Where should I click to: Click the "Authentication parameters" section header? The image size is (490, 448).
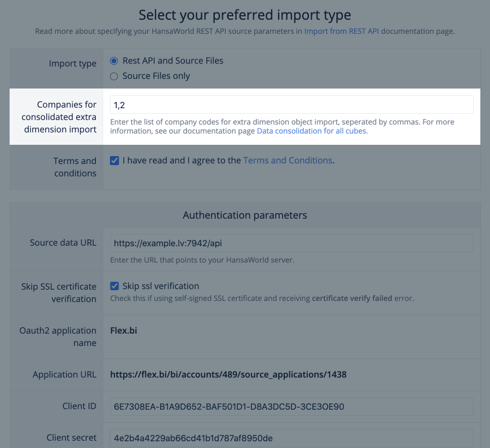click(245, 215)
